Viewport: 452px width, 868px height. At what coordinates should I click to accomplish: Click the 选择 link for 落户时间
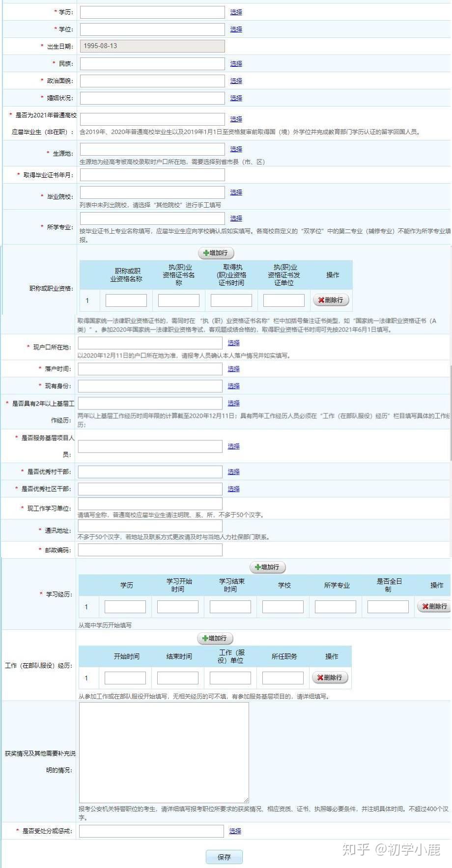(x=234, y=369)
